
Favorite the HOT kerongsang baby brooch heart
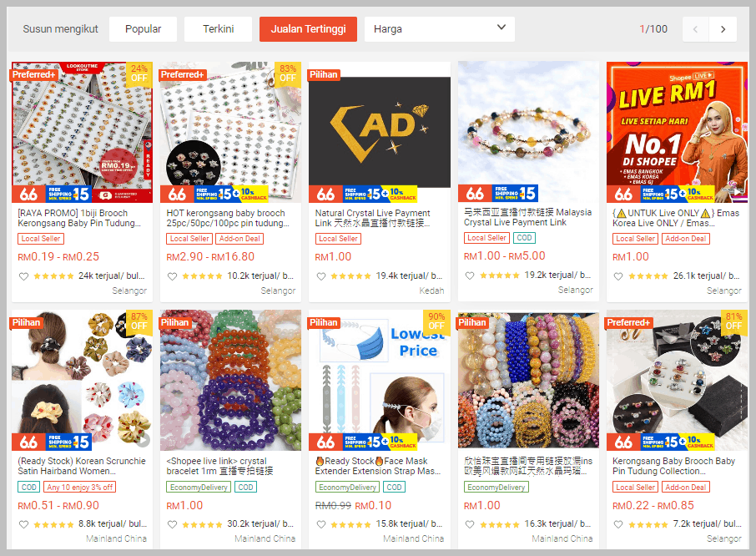[172, 276]
